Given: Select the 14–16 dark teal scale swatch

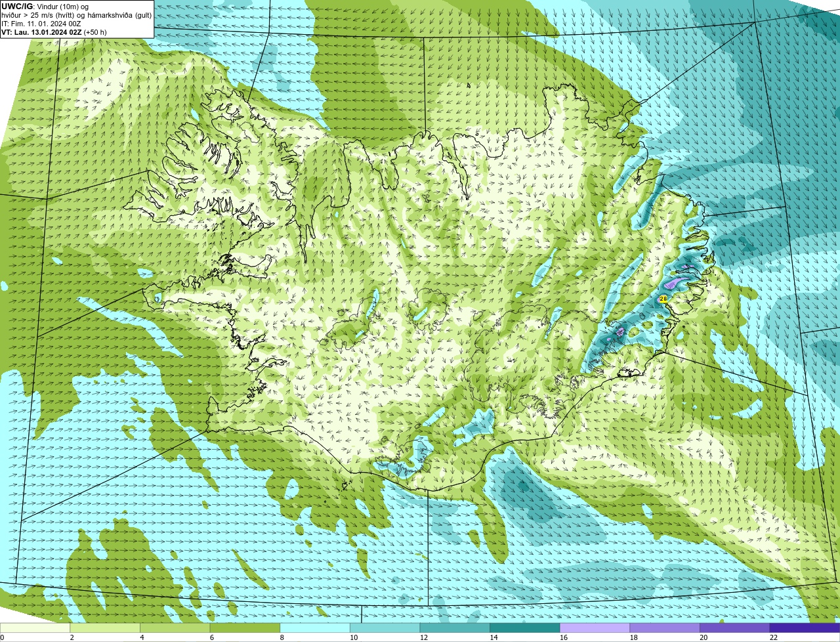Looking at the screenshot, I should 525,628.
